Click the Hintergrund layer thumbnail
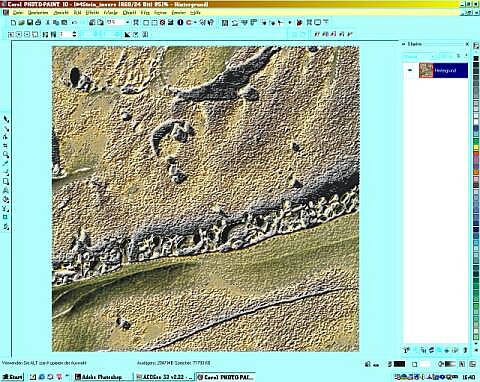This screenshot has height=382, width=480. click(x=426, y=70)
